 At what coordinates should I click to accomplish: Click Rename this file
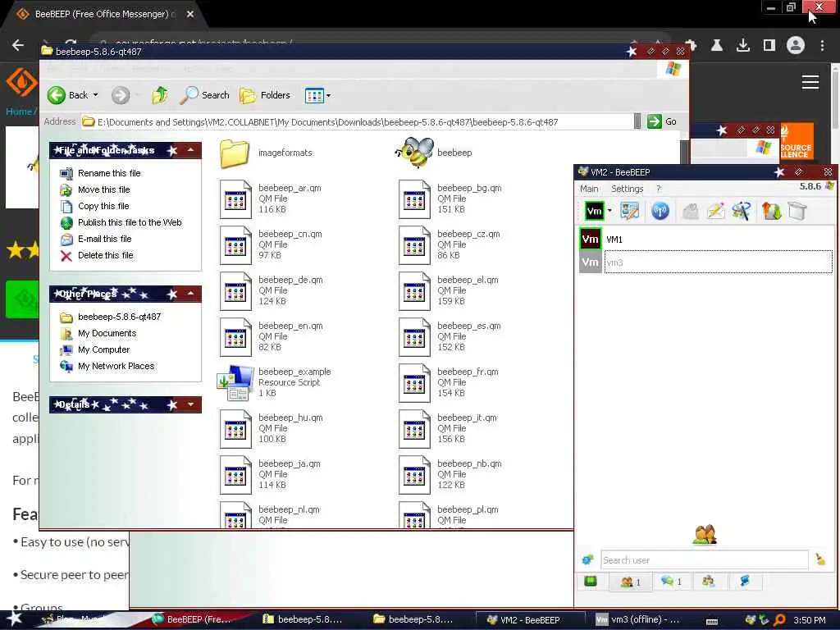[x=109, y=173]
